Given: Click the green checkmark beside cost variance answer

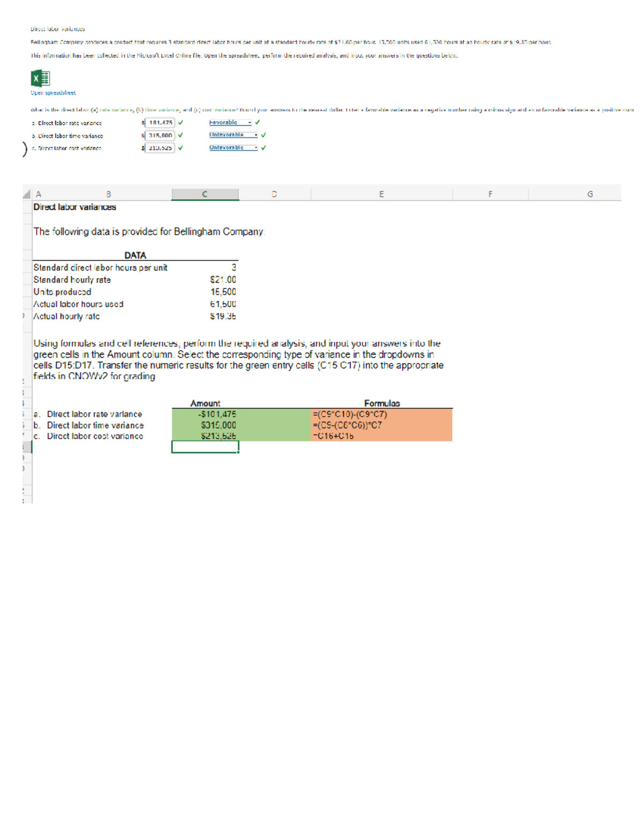Looking at the screenshot, I should [180, 147].
